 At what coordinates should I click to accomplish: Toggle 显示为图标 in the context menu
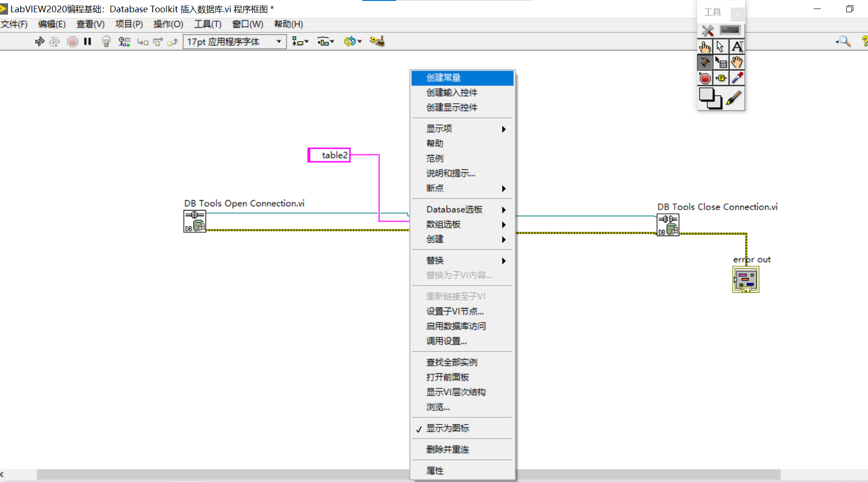pyautogui.click(x=448, y=428)
